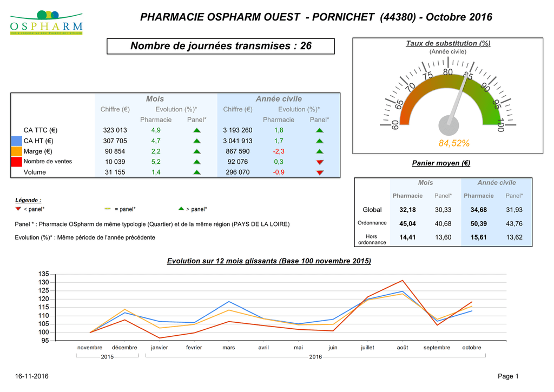Image resolution: width=554 pixels, height=392 pixels.
Task: Click Global monthly basket value 32,18
Action: (x=407, y=210)
